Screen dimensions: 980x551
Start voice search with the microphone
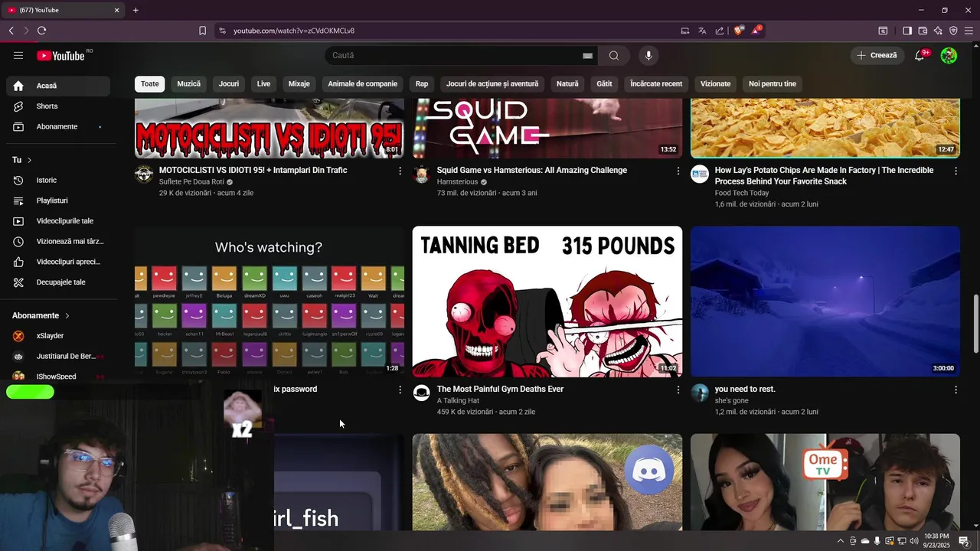pos(648,55)
